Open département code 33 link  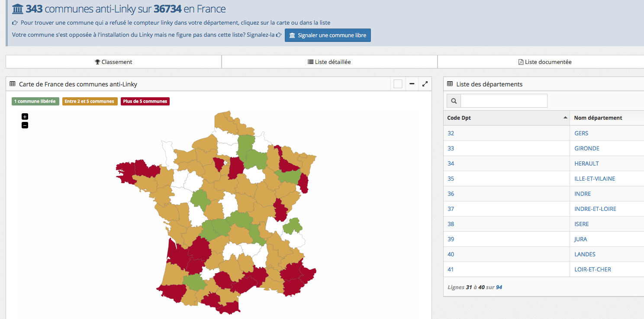point(451,148)
